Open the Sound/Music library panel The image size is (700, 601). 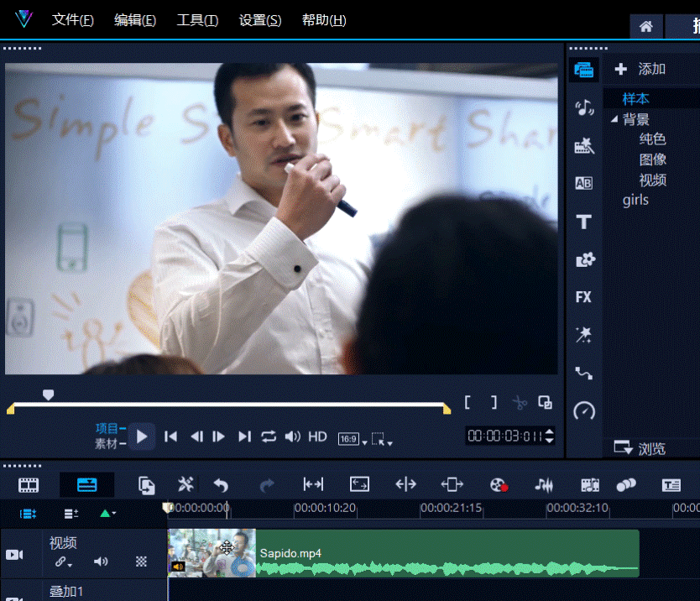click(584, 107)
